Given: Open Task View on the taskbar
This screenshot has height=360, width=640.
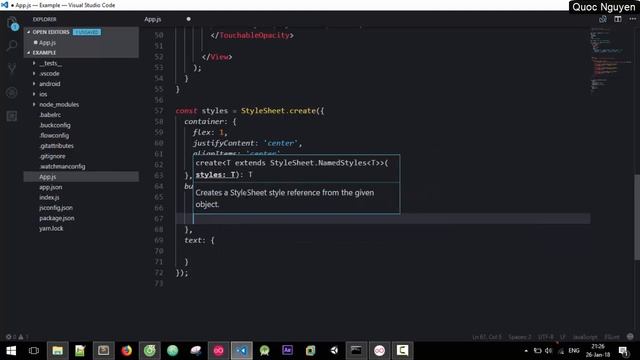Looking at the screenshot, I should tap(34, 351).
